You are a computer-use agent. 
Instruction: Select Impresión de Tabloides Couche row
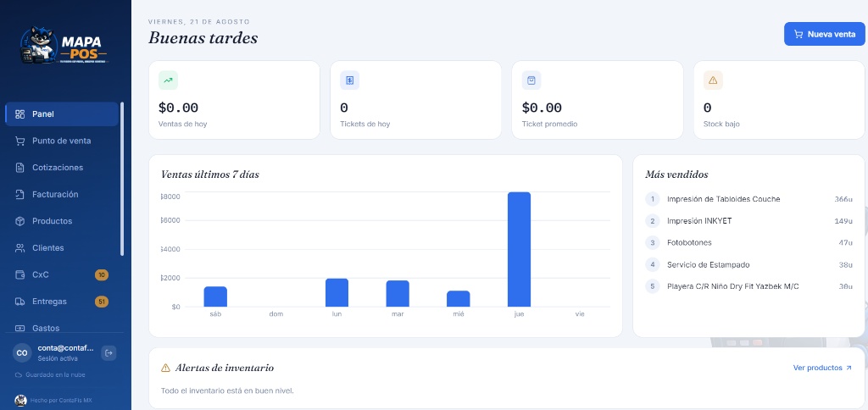click(749, 199)
